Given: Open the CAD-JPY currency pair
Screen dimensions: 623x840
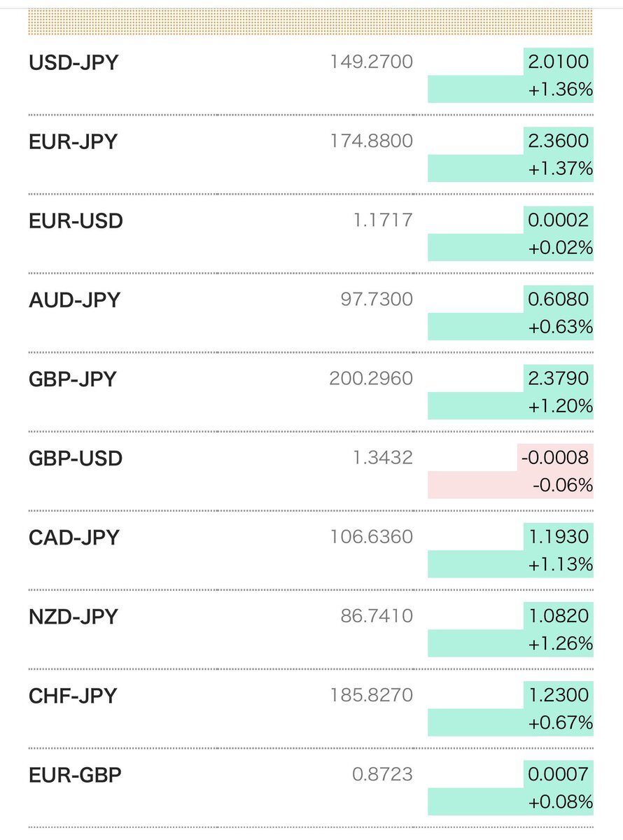Looking at the screenshot, I should [x=73, y=538].
